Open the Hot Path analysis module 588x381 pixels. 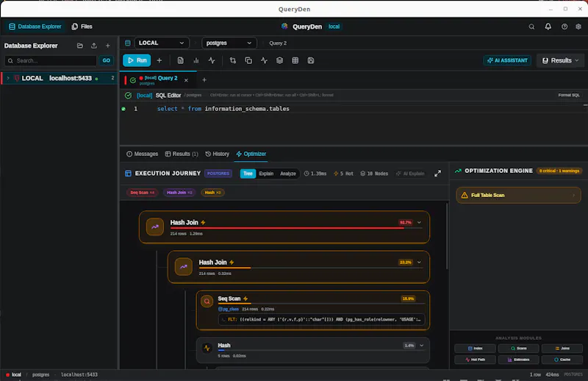476,360
